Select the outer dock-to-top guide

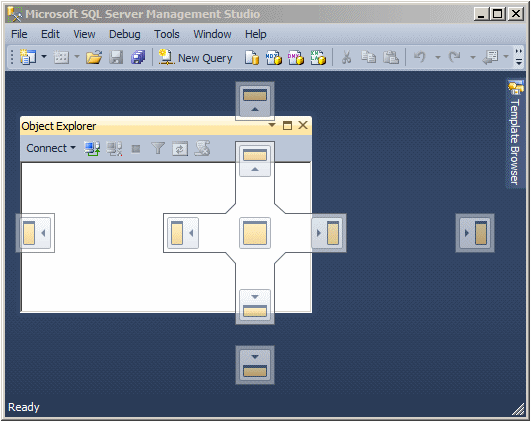[x=255, y=101]
